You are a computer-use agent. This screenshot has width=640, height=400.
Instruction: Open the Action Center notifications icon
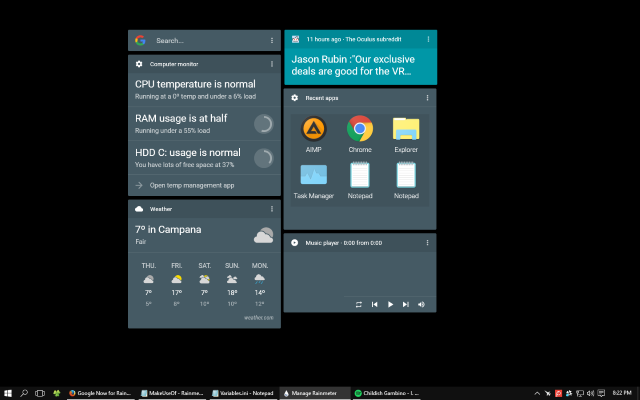(x=601, y=393)
